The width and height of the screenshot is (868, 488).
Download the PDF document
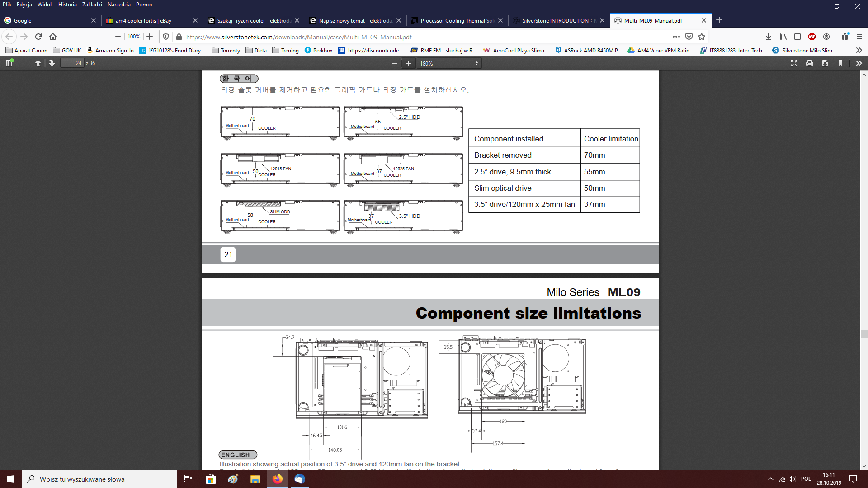tap(825, 63)
